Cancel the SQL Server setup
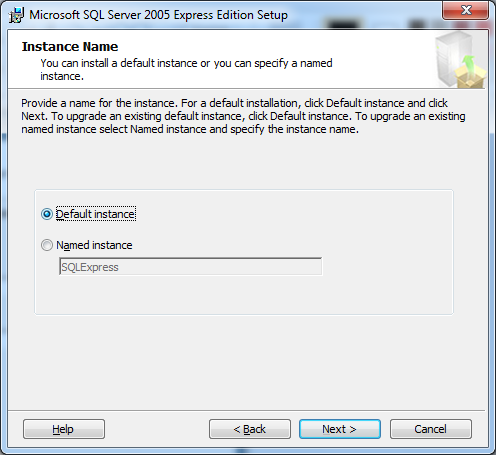 tap(431, 429)
